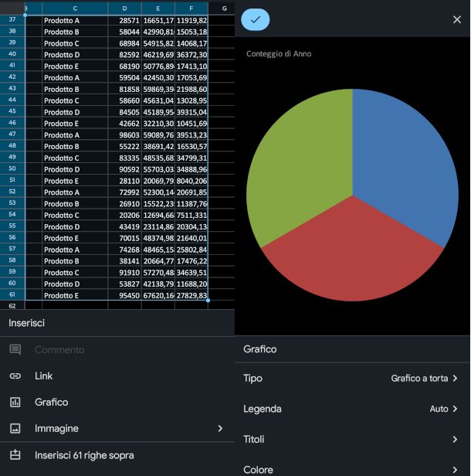
Task: Select column G header
Action: pos(224,8)
